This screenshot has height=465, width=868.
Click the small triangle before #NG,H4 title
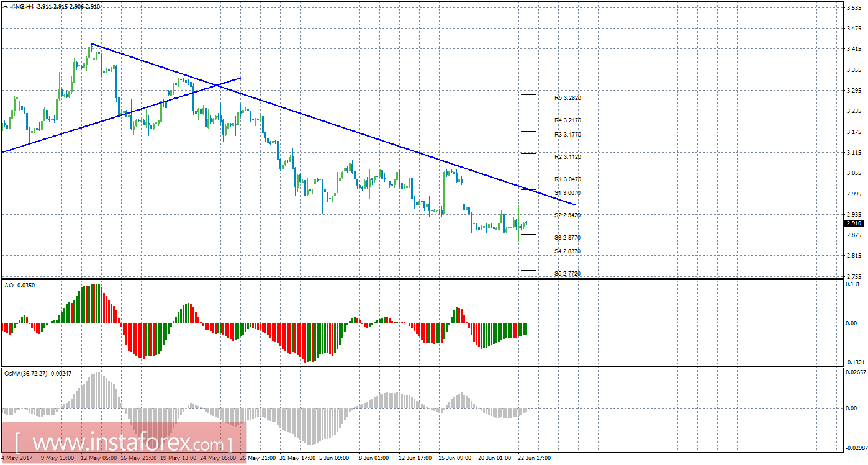[6, 6]
